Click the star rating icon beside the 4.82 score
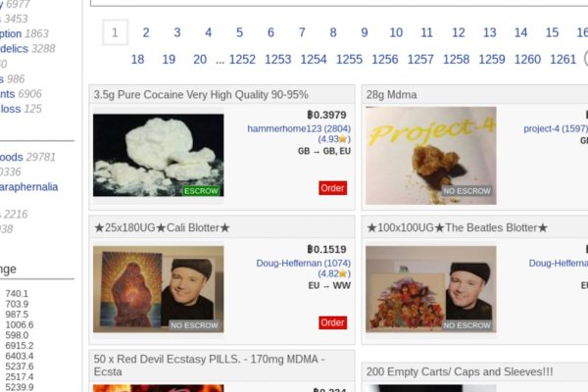The height and width of the screenshot is (392, 588). click(343, 273)
